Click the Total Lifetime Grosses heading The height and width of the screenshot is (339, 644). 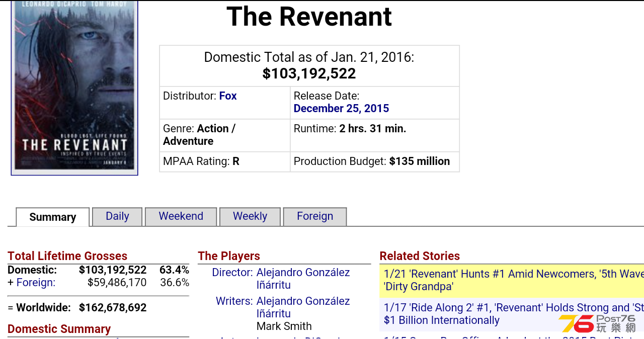pyautogui.click(x=67, y=256)
